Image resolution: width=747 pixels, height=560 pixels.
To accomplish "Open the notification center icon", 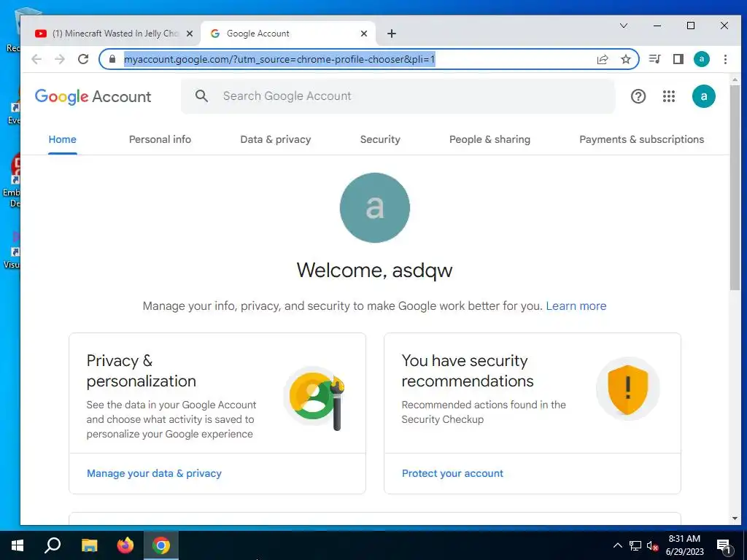I will pyautogui.click(x=724, y=547).
